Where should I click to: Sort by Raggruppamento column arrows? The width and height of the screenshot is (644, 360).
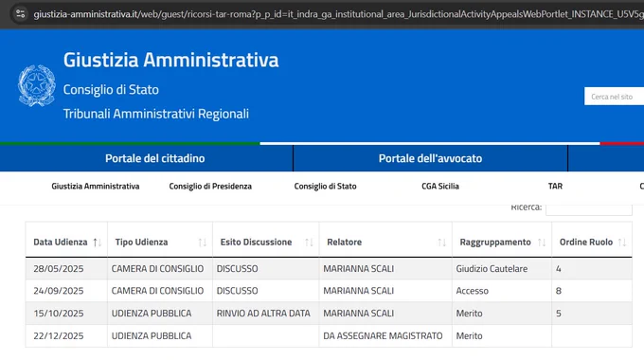click(542, 243)
